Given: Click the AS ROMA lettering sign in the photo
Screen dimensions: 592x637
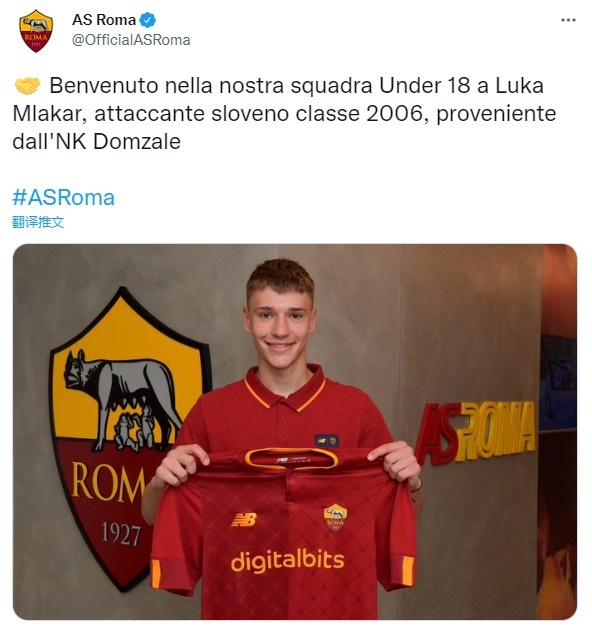Looking at the screenshot, I should [x=475, y=432].
